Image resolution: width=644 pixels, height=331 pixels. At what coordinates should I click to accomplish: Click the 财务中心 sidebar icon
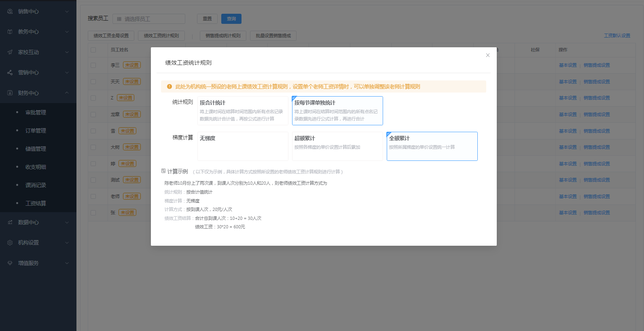pos(10,93)
